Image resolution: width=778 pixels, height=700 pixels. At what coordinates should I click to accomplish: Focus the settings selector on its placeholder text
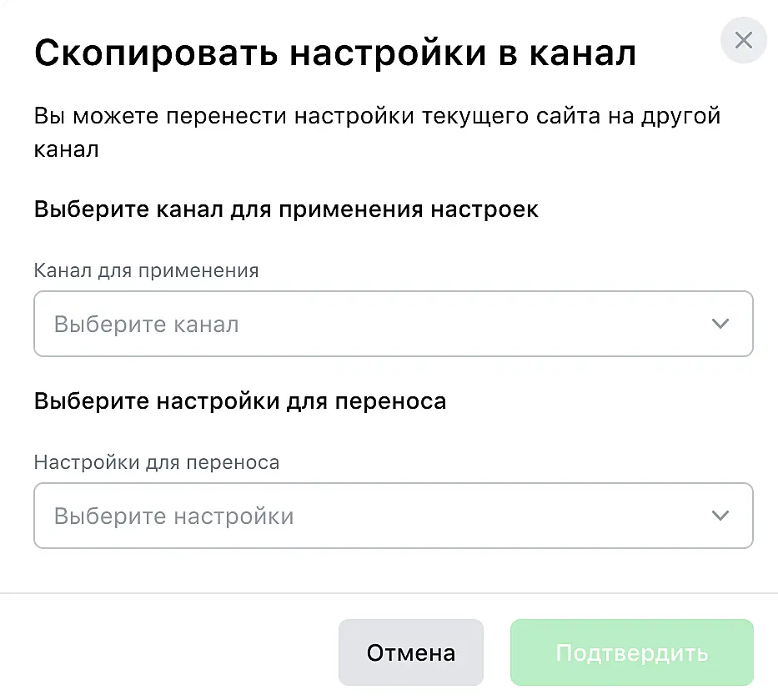coord(173,516)
